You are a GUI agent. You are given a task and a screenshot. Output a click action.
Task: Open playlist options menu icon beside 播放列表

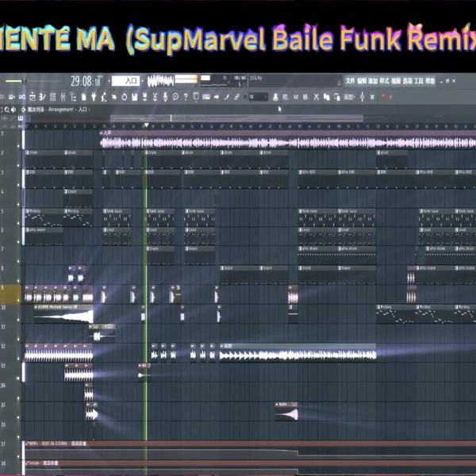23,109
